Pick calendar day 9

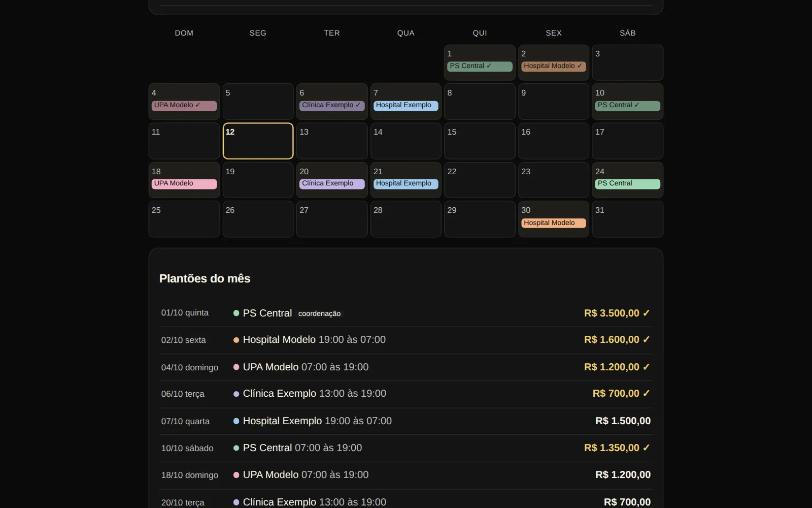[554, 102]
